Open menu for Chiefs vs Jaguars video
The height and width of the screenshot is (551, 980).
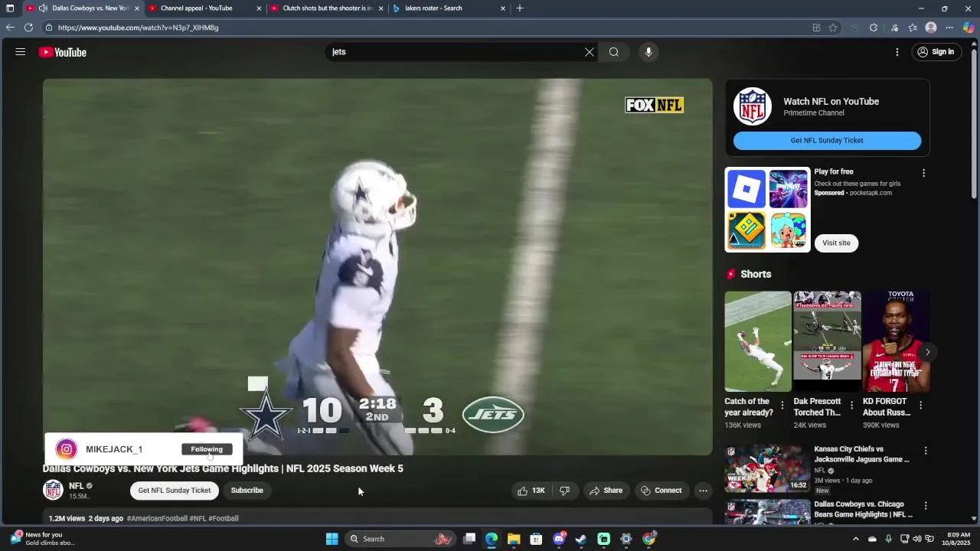coord(926,451)
